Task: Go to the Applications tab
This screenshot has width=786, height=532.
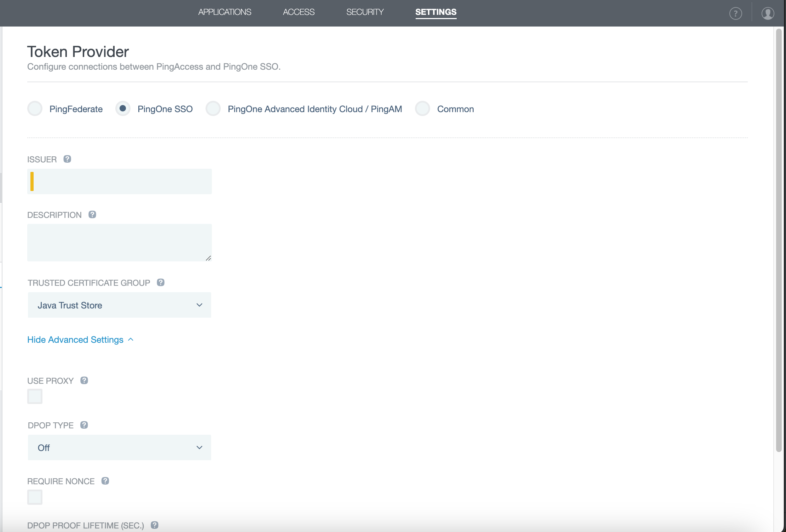Action: click(225, 12)
